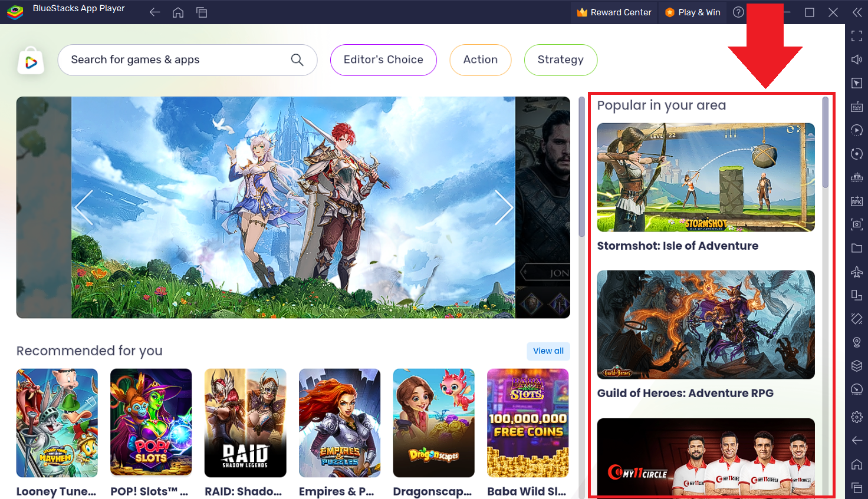Open Play & Win
This screenshot has height=499, width=868.
click(x=692, y=12)
